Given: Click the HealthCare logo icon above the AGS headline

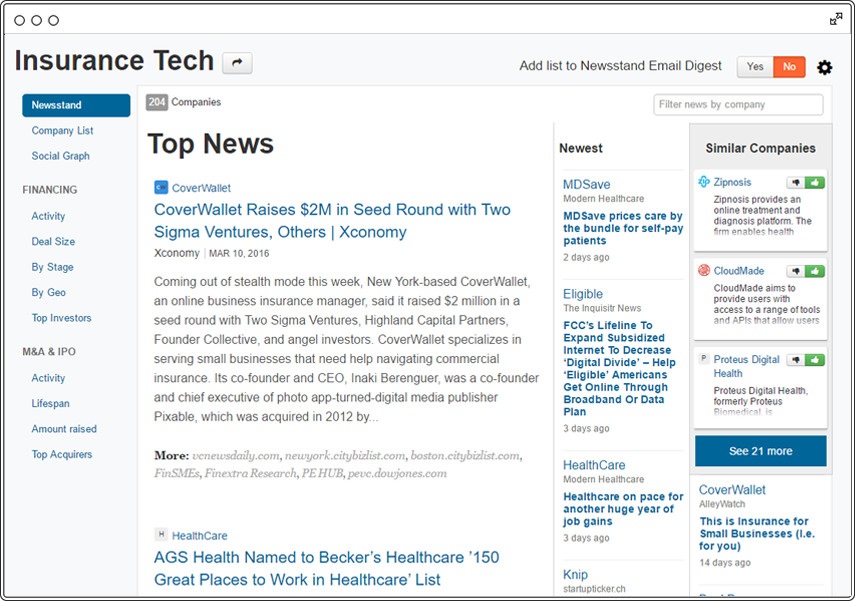Looking at the screenshot, I should point(161,534).
